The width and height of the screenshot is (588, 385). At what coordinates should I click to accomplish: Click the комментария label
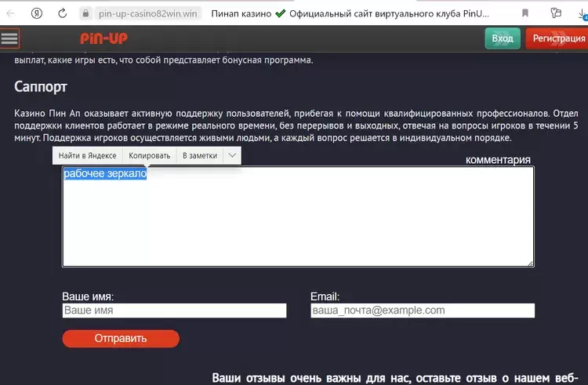[x=498, y=160]
